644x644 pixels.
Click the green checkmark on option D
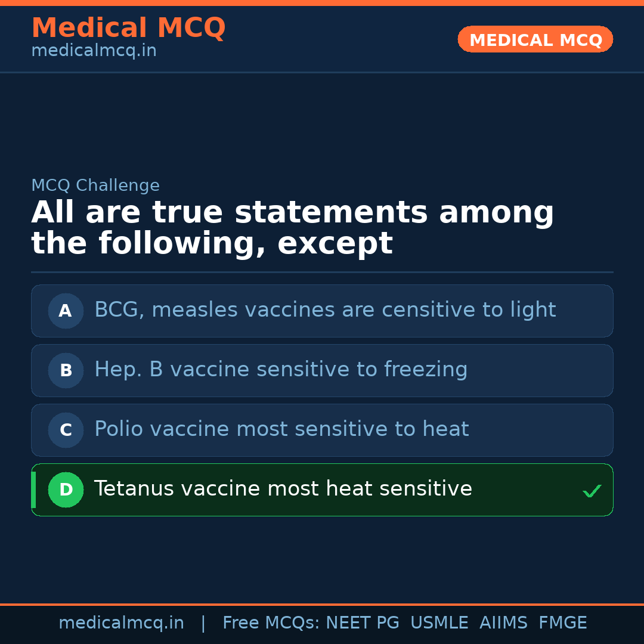pyautogui.click(x=592, y=491)
